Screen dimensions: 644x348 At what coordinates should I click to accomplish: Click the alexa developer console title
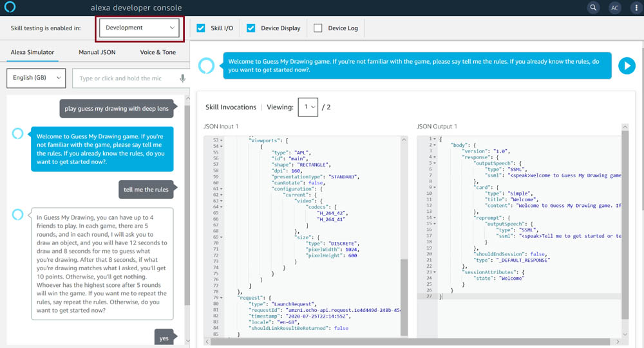pyautogui.click(x=136, y=8)
